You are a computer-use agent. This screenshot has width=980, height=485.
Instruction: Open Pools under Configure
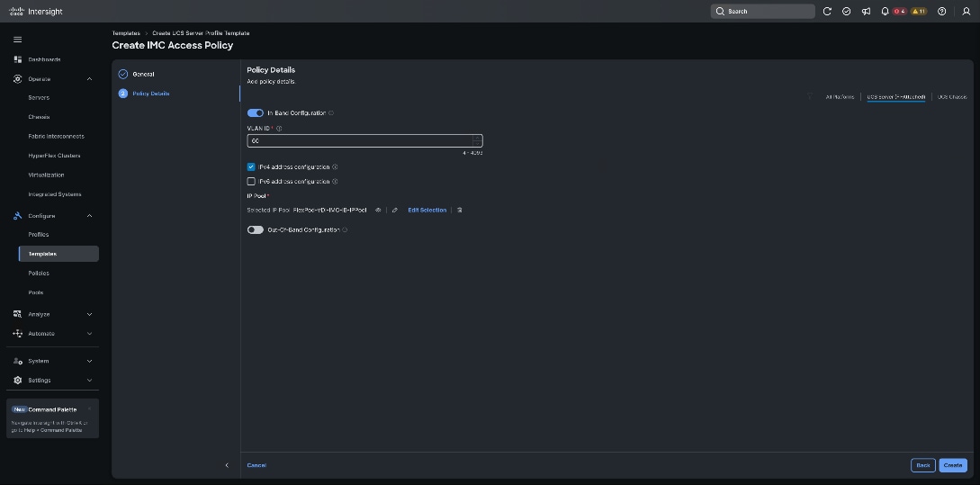click(x=36, y=292)
